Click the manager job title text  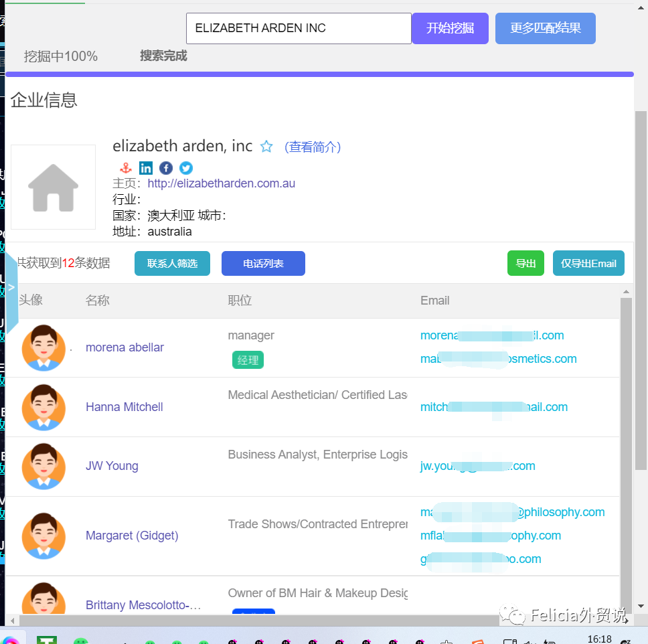251,335
